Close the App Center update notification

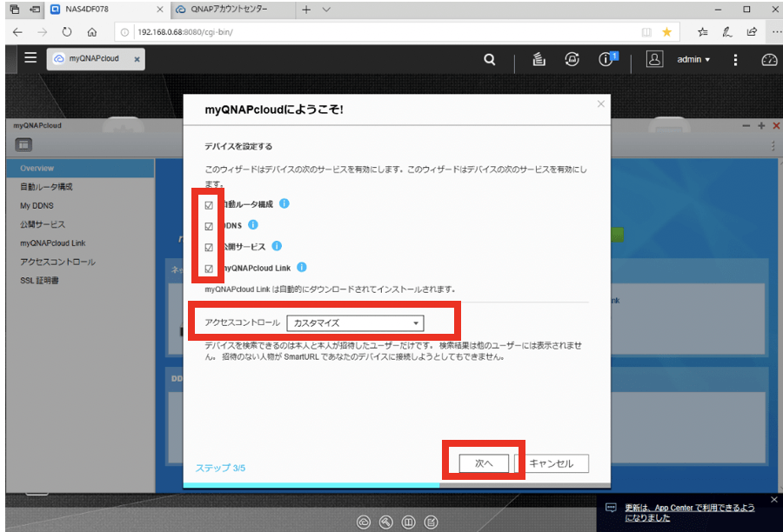pyautogui.click(x=774, y=500)
